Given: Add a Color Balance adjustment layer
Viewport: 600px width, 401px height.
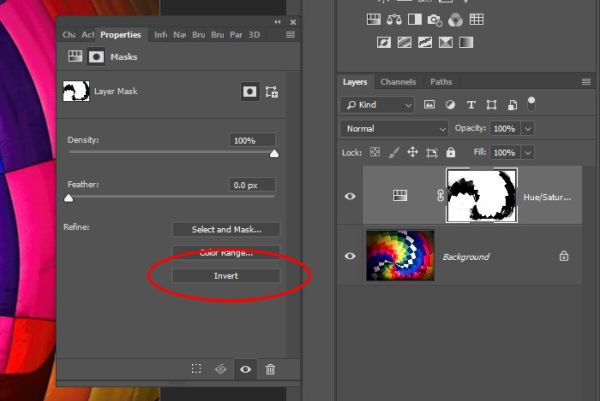Looking at the screenshot, I should coord(394,20).
